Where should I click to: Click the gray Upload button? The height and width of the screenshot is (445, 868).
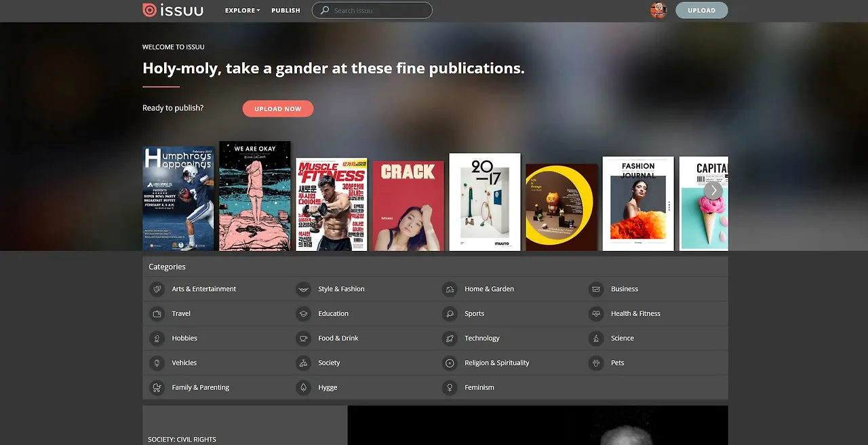[702, 10]
